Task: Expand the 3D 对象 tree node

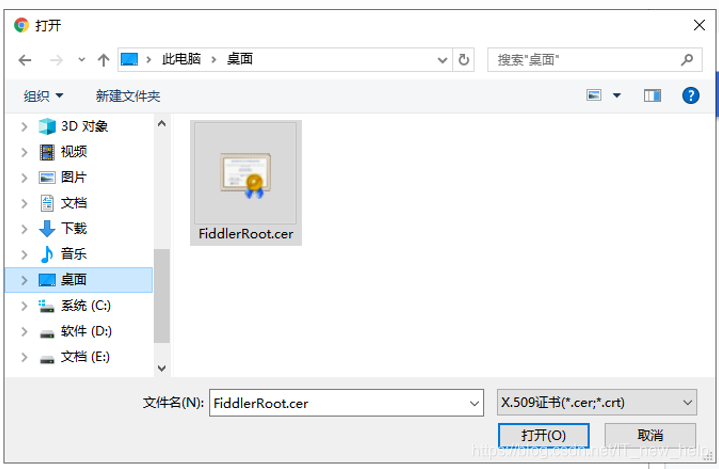Action: [24, 127]
